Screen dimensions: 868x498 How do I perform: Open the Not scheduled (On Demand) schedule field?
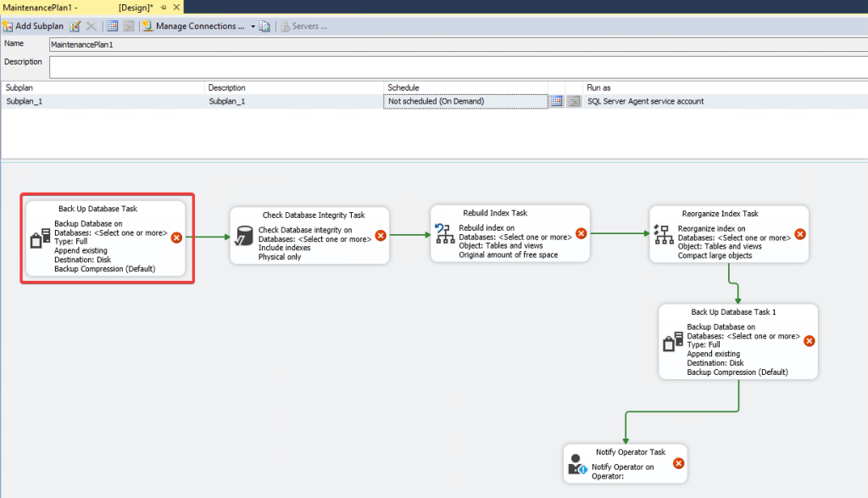click(465, 100)
